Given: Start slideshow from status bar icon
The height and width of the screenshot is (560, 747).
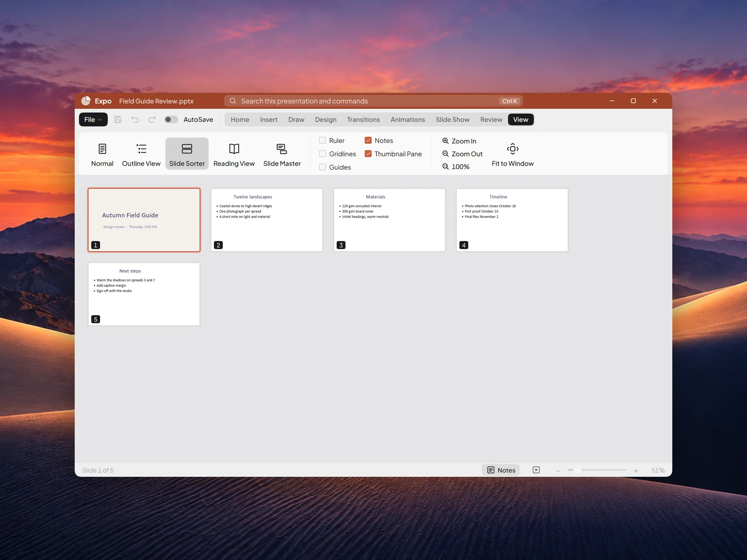Looking at the screenshot, I should 536,470.
